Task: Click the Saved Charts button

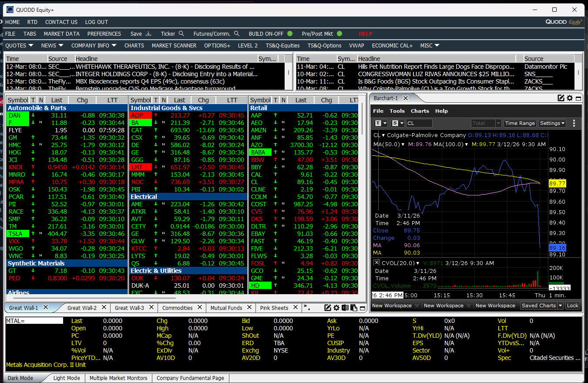Action: coord(538,306)
